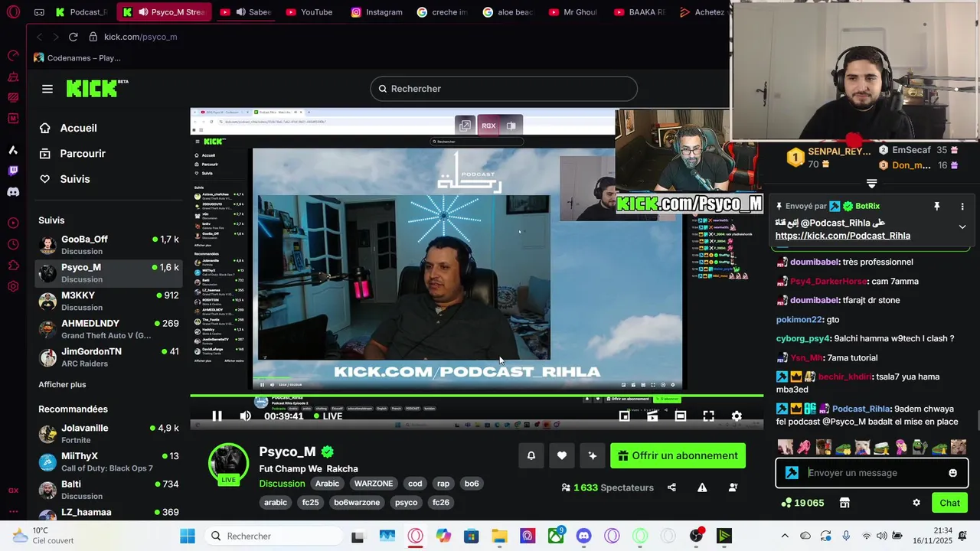Click the sparkle button beside the heart
The height and width of the screenshot is (551, 980).
[592, 455]
